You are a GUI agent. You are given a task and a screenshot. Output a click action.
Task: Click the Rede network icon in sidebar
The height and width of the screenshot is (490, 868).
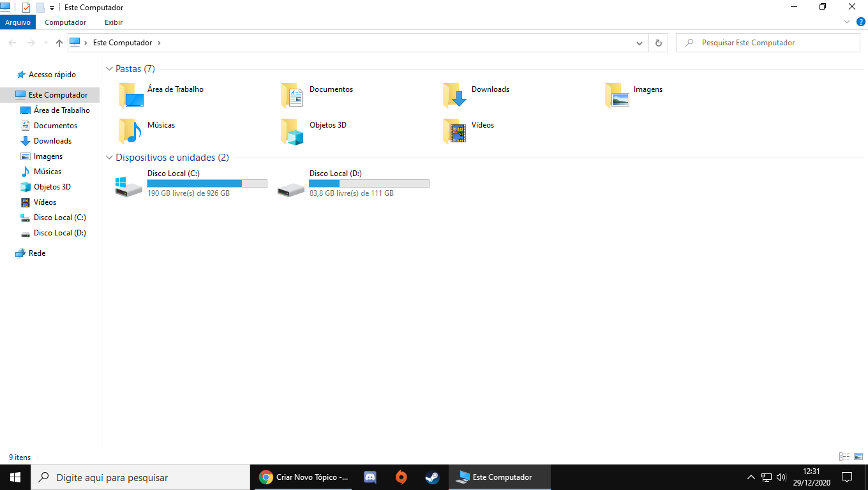(x=20, y=253)
